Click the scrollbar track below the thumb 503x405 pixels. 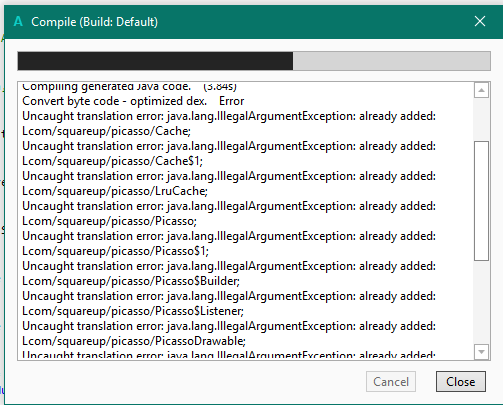[x=481, y=302]
